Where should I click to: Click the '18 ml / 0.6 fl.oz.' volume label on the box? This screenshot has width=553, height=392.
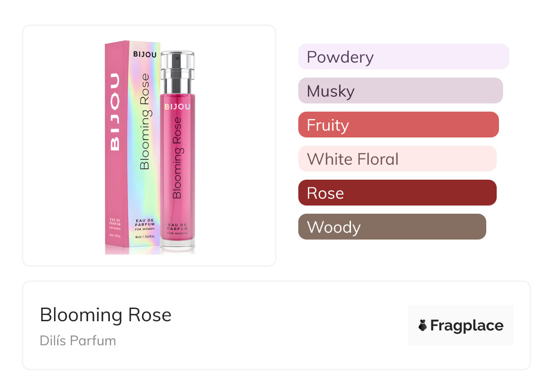pyautogui.click(x=145, y=237)
